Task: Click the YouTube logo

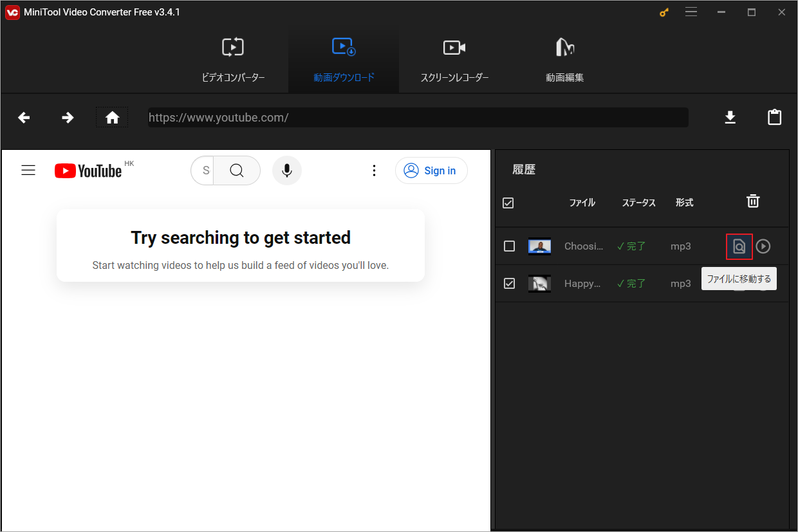Action: click(x=88, y=170)
